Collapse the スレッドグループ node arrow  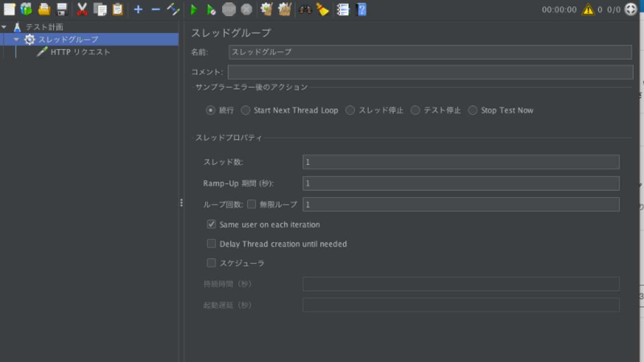[x=17, y=39]
